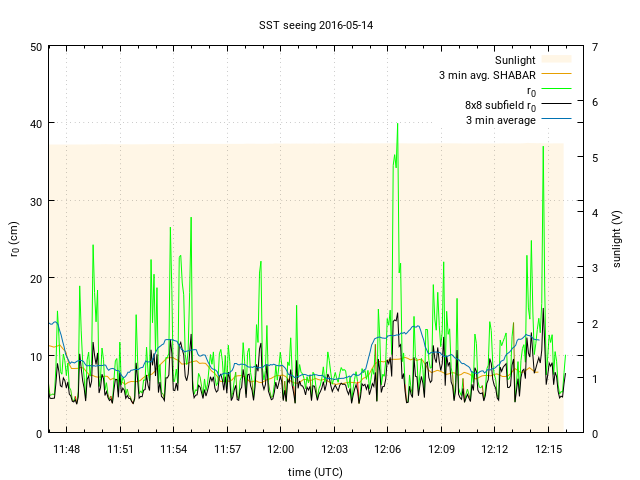Select the 11:48 time tick label

click(x=67, y=450)
